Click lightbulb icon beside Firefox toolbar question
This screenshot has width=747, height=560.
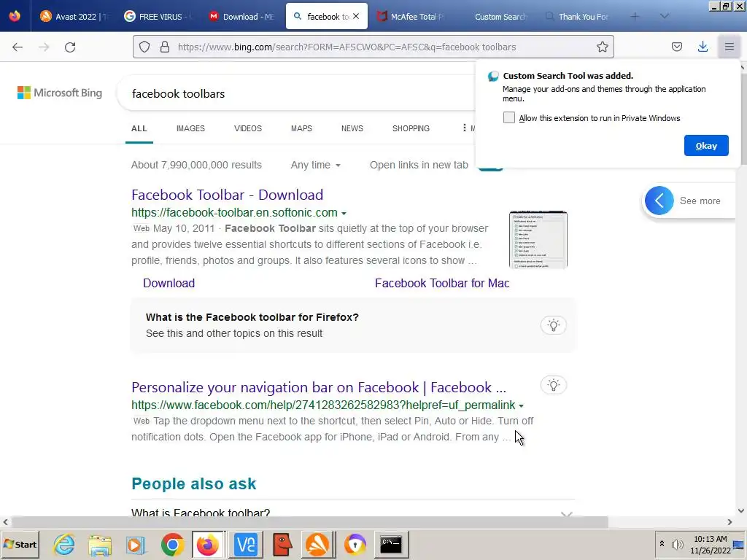tap(553, 325)
